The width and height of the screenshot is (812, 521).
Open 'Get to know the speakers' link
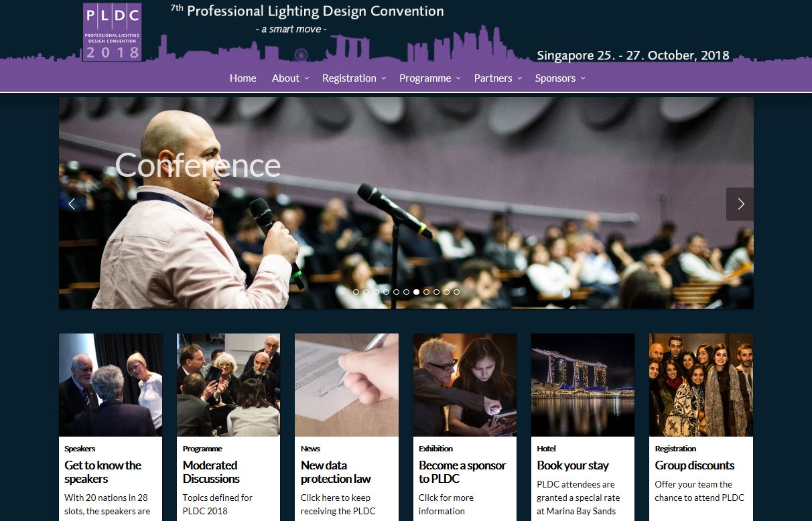tap(103, 472)
